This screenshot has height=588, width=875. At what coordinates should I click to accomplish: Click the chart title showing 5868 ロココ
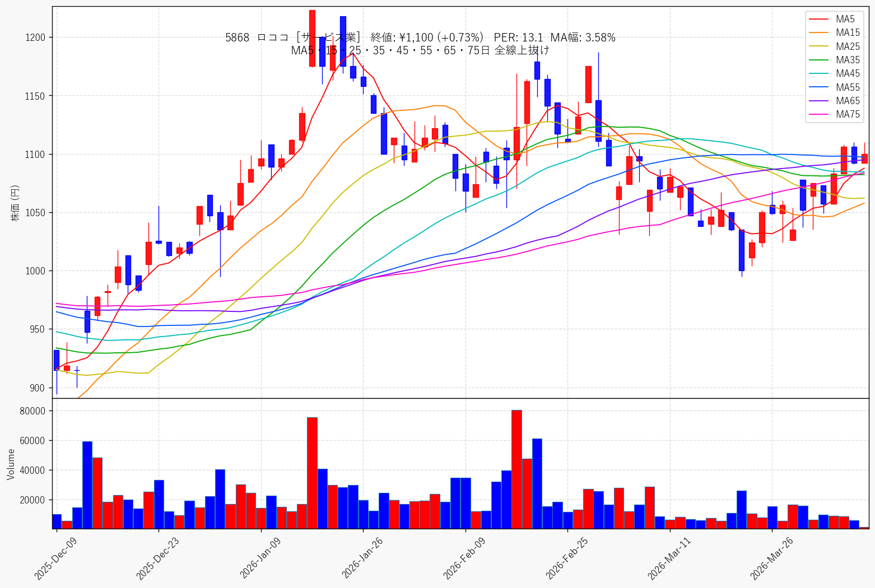coord(420,38)
